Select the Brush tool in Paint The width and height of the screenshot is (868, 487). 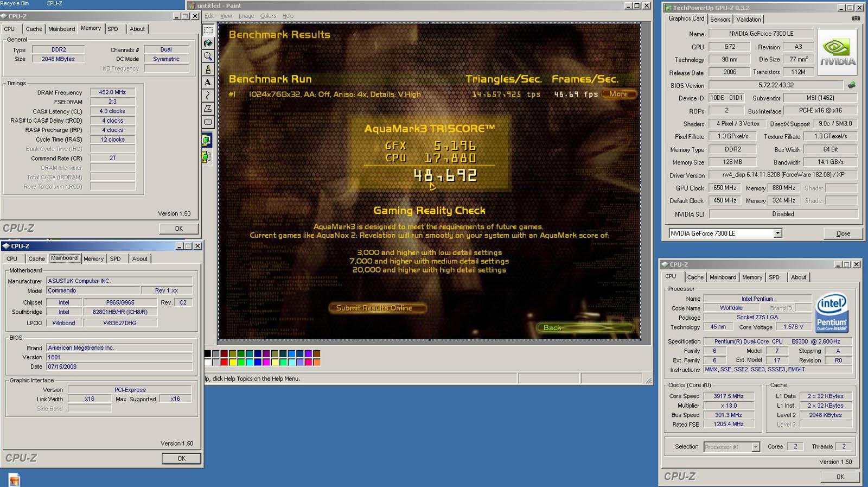pyautogui.click(x=208, y=69)
